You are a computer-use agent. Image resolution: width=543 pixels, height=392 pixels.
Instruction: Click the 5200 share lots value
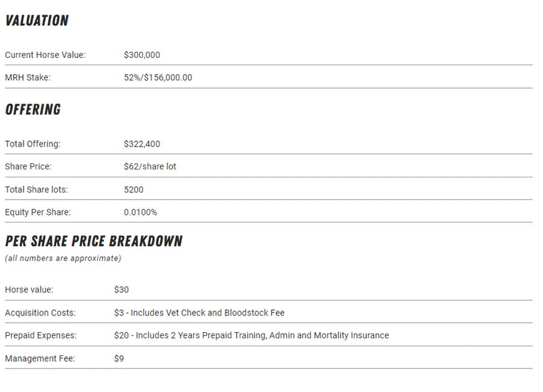point(133,189)
